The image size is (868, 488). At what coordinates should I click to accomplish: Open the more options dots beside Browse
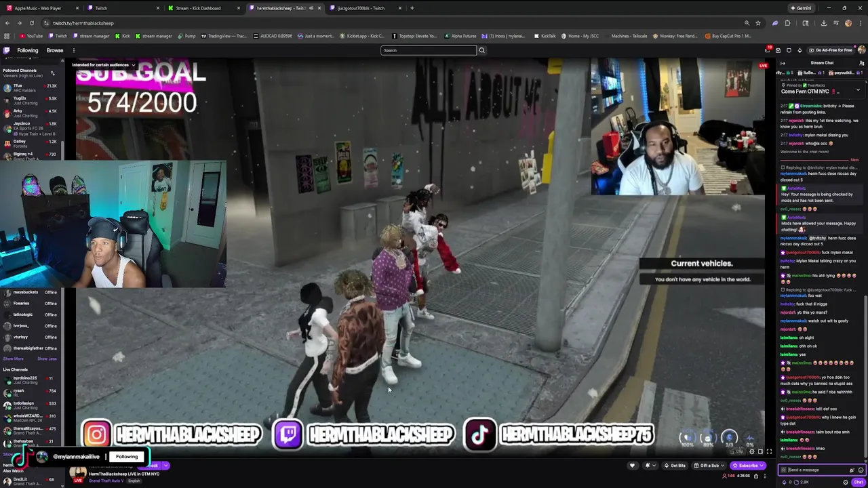pyautogui.click(x=73, y=50)
